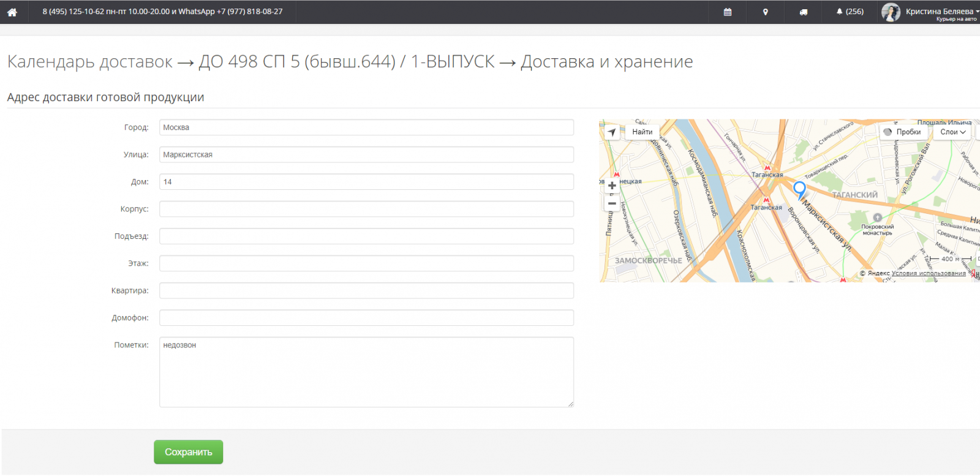
Task: Toggle the Пробки traffic layer
Action: (903, 132)
